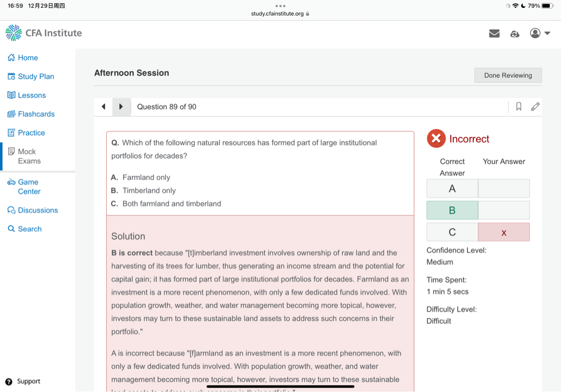
Task: Go to Practice section
Action: point(31,132)
